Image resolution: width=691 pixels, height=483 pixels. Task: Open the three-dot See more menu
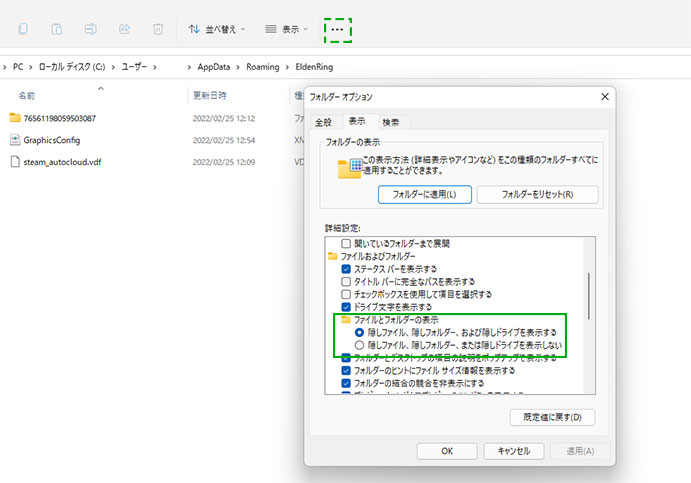[337, 30]
